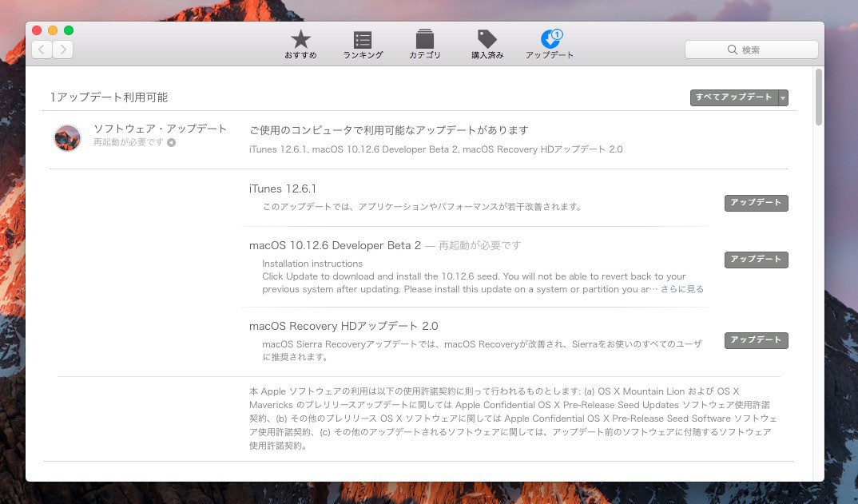Screen dimensions: 858x504
Task: Click the vertical scrollbar thumb
Action: click(x=818, y=97)
